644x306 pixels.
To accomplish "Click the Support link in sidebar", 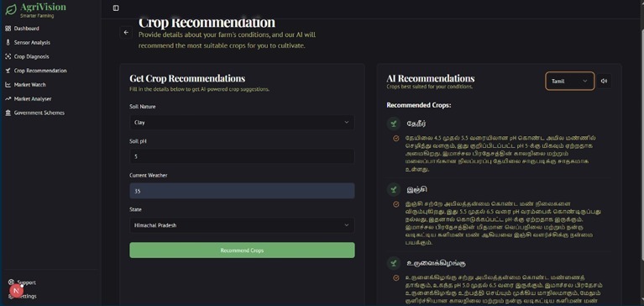I will pyautogui.click(x=26, y=282).
